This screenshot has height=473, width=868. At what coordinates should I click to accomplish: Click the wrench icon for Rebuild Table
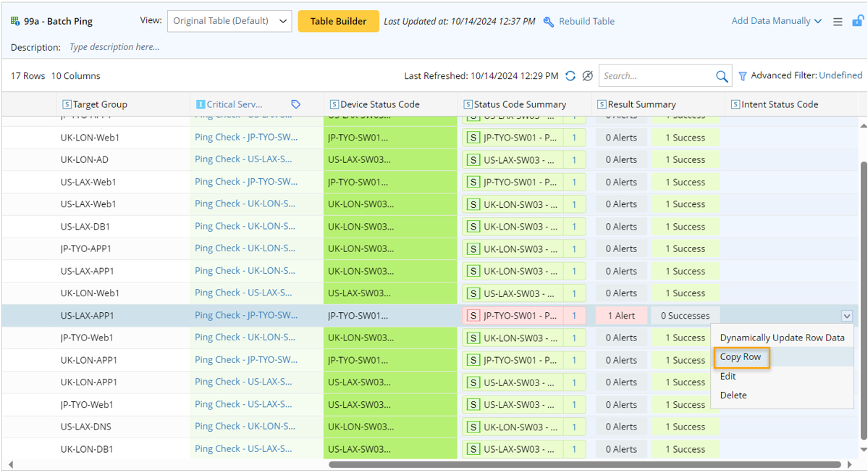(x=549, y=22)
